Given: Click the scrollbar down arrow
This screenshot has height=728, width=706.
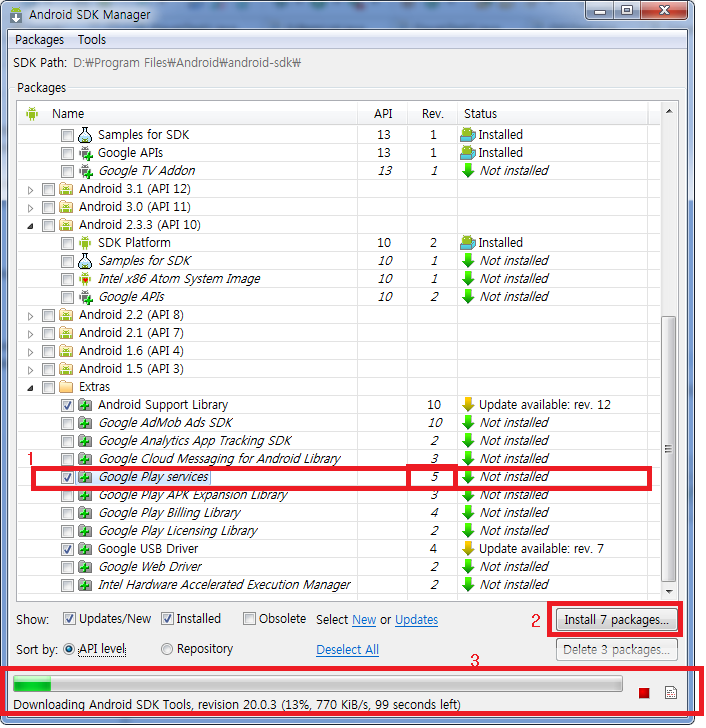Looking at the screenshot, I should [x=669, y=592].
